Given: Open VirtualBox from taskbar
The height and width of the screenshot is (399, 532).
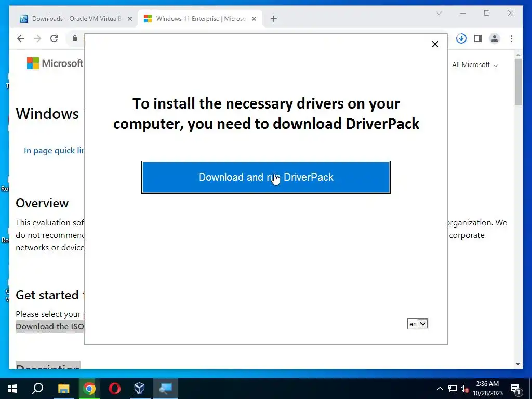Looking at the screenshot, I should (x=140, y=389).
